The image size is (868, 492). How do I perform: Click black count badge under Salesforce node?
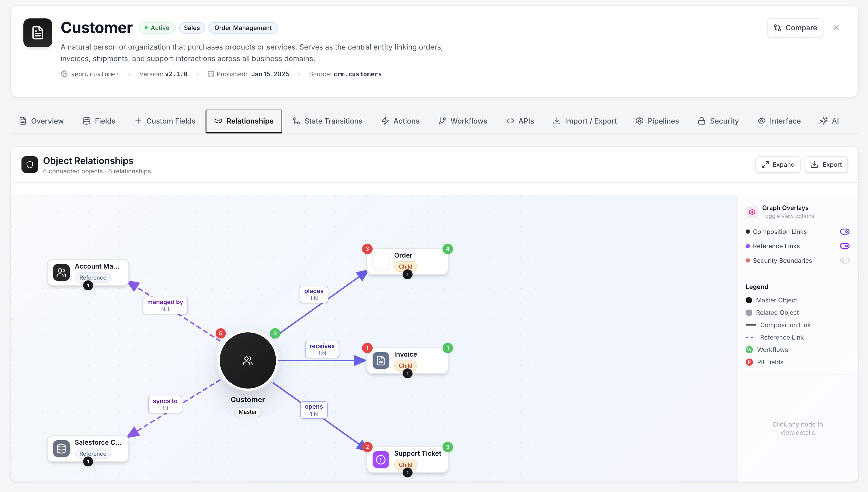(x=88, y=461)
